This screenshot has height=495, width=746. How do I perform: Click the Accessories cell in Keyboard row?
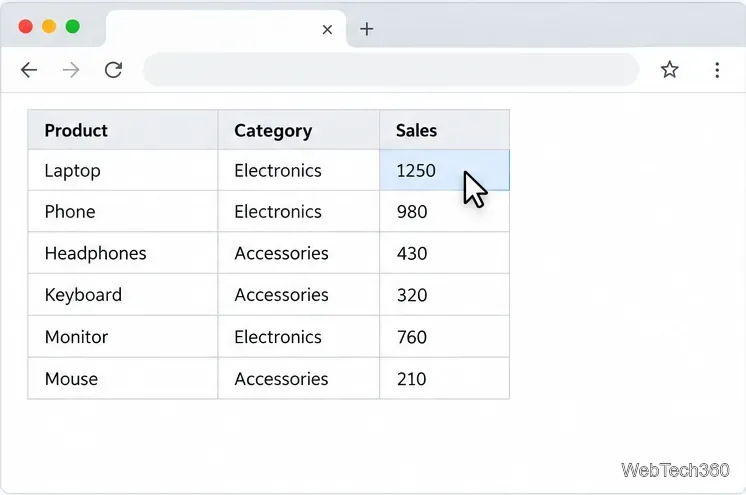299,295
